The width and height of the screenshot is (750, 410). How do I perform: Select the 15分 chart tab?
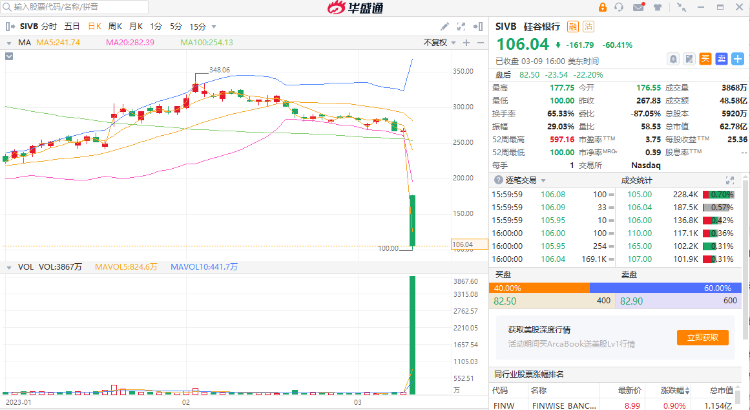198,27
